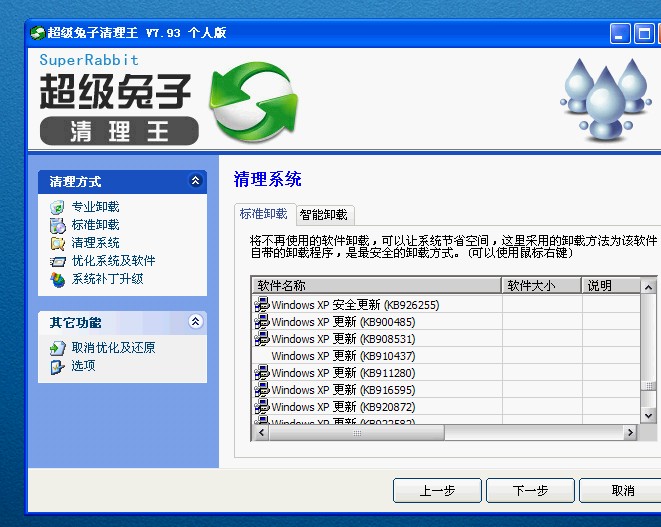This screenshot has height=527, width=661.
Task: Open 专业卸载 from sidebar
Action: [x=95, y=207]
